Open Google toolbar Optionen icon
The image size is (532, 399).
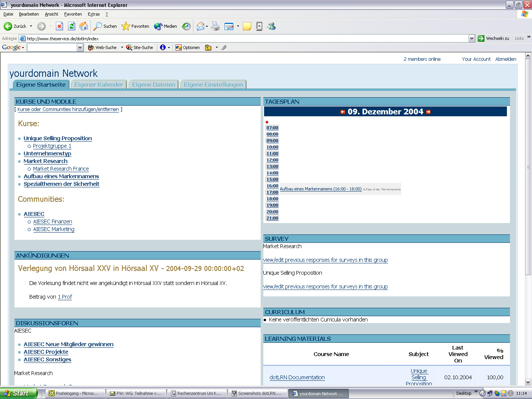(179, 47)
